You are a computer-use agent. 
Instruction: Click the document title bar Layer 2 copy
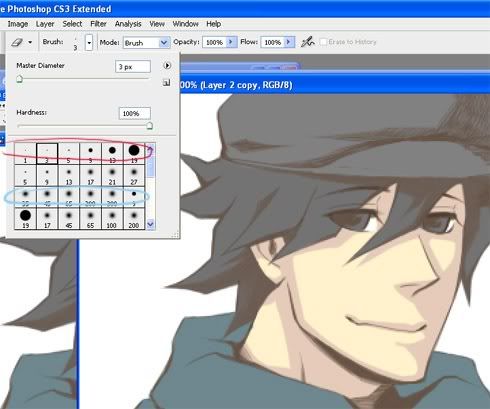pyautogui.click(x=335, y=85)
